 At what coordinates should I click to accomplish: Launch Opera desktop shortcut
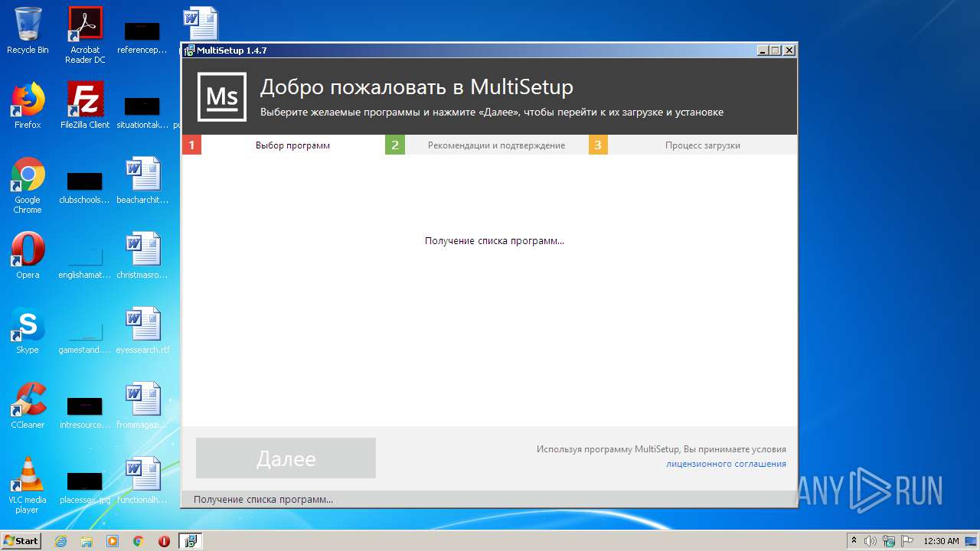(28, 256)
